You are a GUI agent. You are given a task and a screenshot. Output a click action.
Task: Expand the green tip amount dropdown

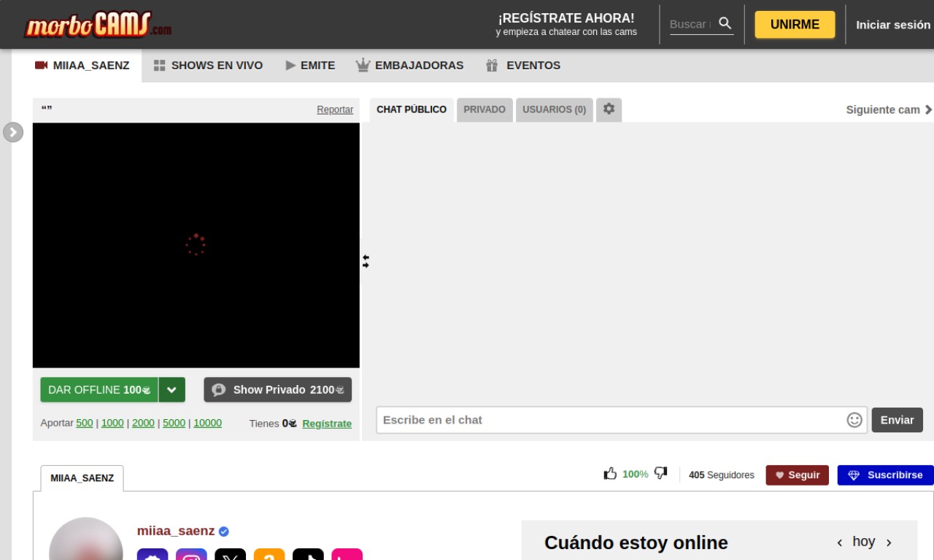(172, 390)
